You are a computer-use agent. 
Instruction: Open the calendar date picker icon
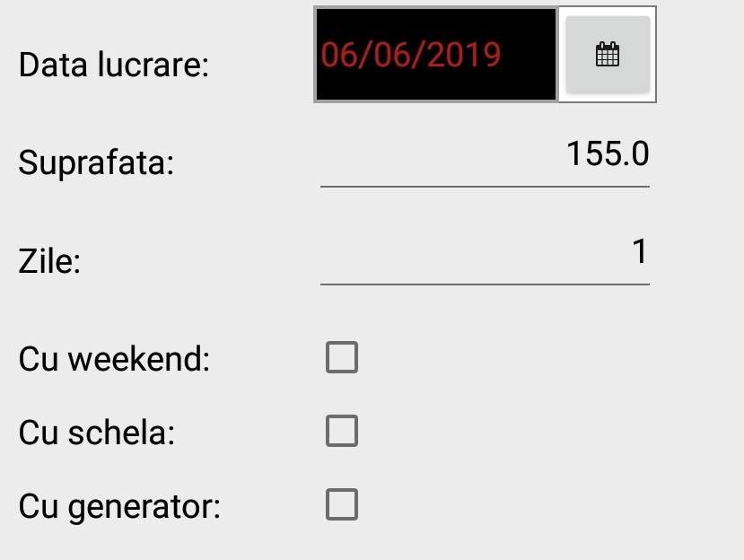point(608,55)
